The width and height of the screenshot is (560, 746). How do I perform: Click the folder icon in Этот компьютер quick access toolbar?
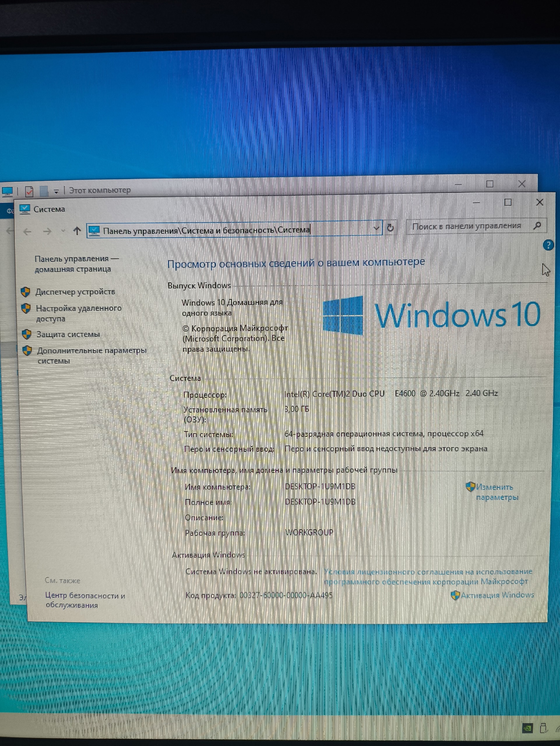click(44, 191)
